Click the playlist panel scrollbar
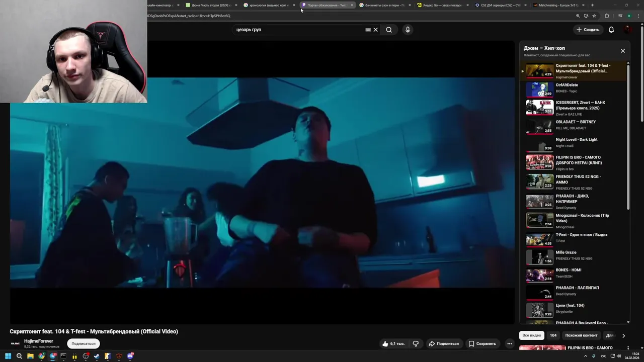Image resolution: width=644 pixels, height=362 pixels. click(x=628, y=136)
